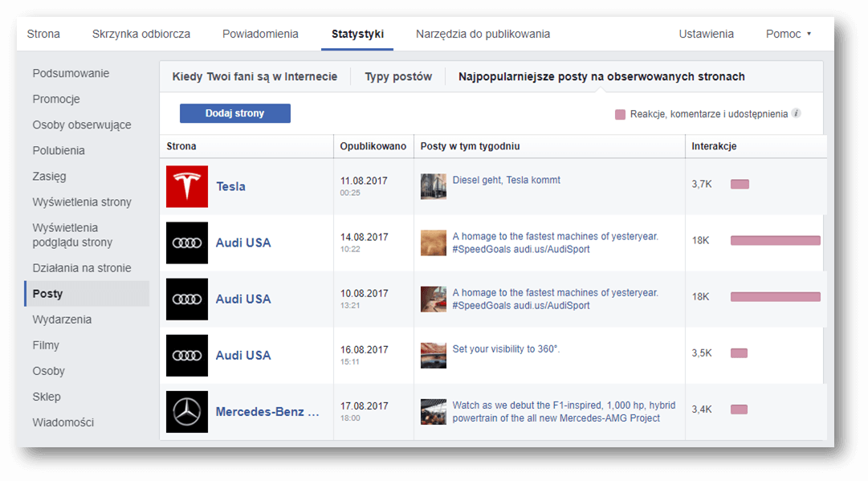
Task: Click thumbnail of Audi post from 14.08.2017
Action: 434,243
